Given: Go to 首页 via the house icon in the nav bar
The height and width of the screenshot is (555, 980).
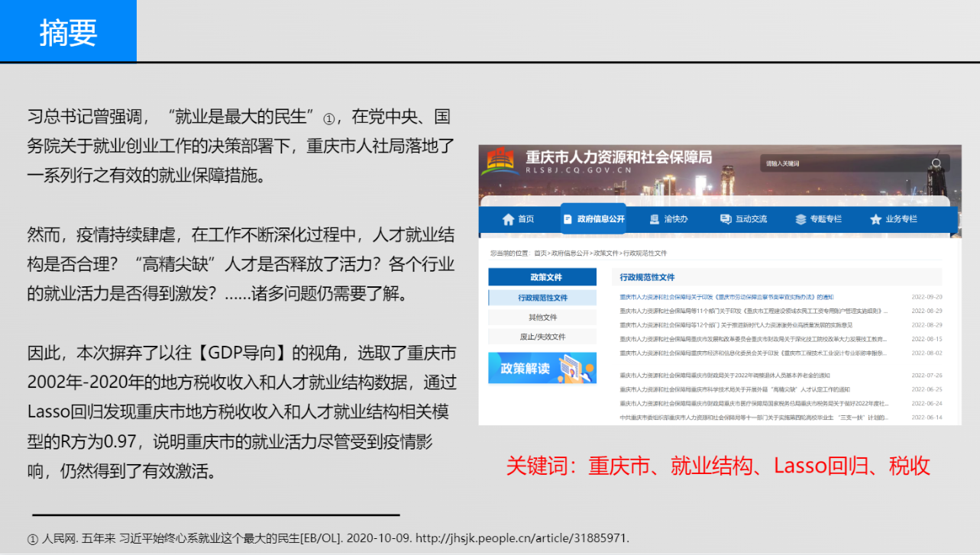Looking at the screenshot, I should pyautogui.click(x=518, y=219).
